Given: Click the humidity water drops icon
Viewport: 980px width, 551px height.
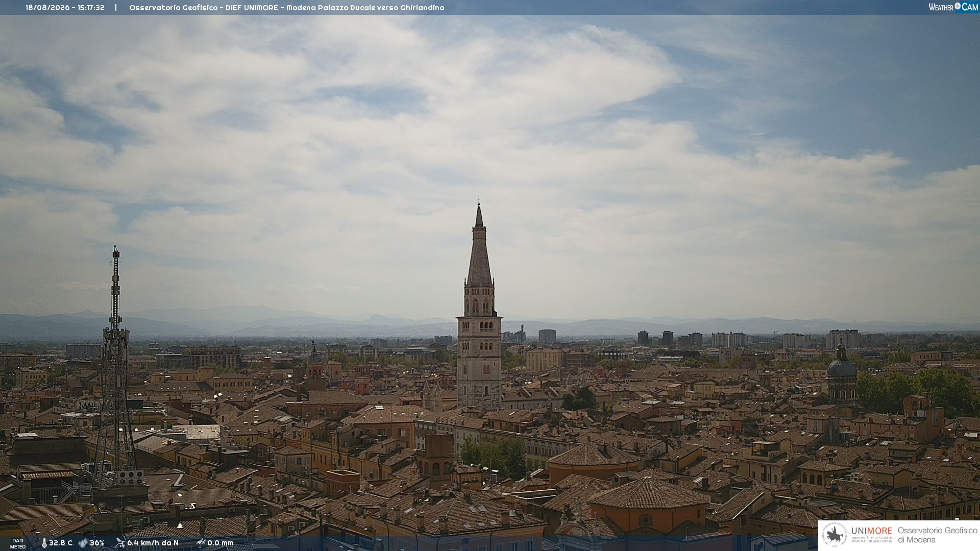Looking at the screenshot, I should coord(83,543).
